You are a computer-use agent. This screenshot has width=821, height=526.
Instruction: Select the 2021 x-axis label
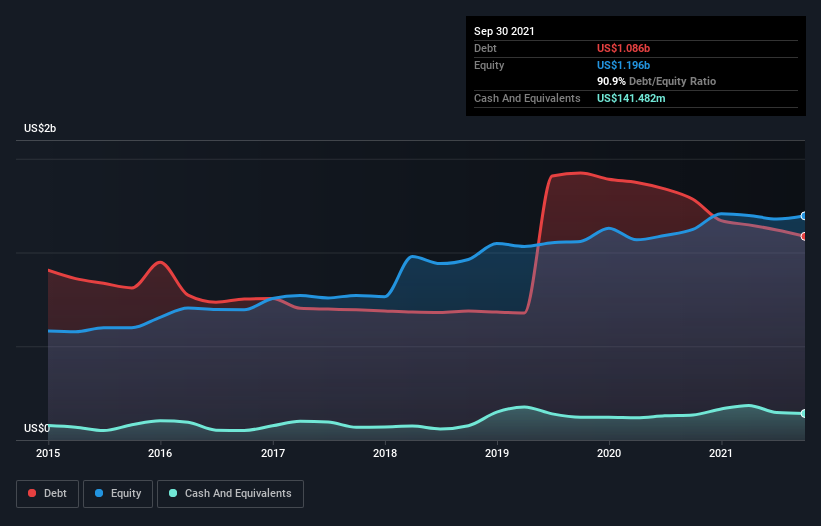(721, 453)
